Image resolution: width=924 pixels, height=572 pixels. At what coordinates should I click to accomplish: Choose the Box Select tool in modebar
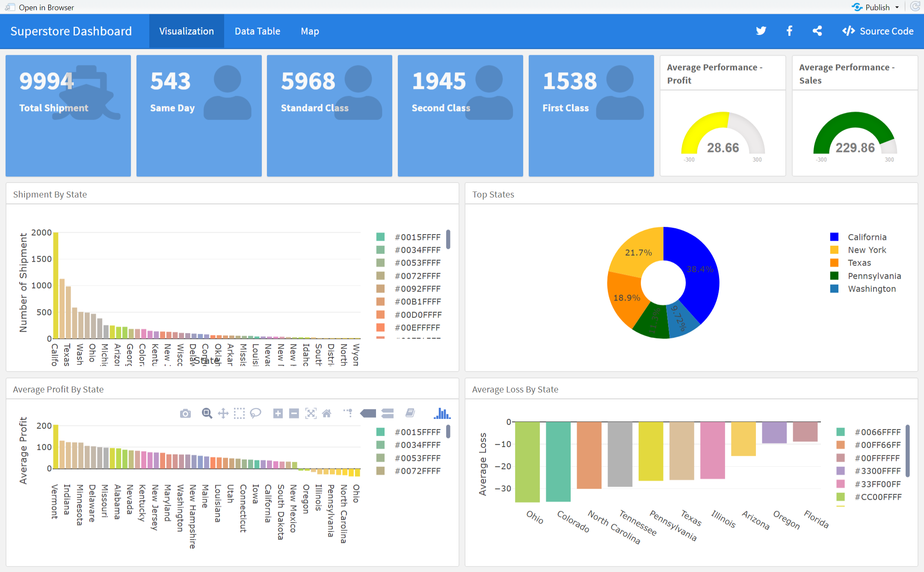[x=240, y=413]
